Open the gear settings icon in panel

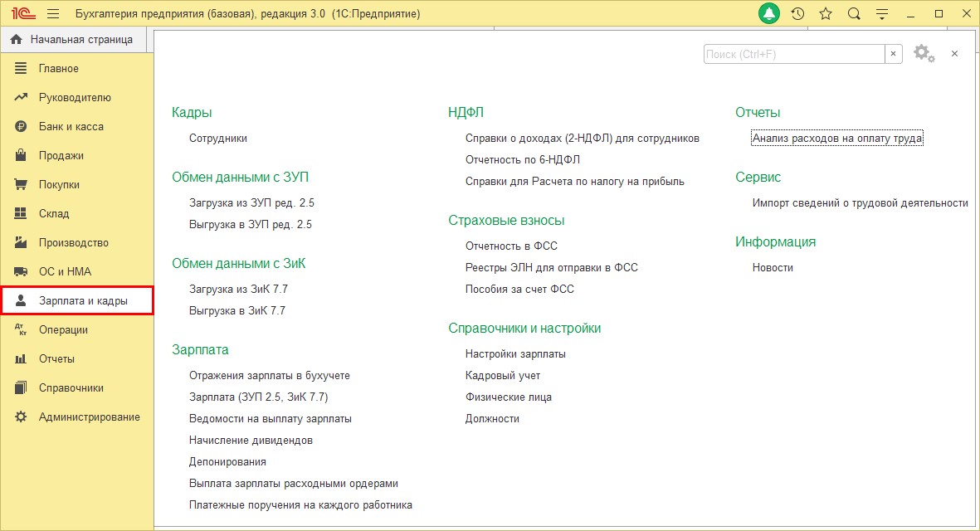(x=923, y=53)
